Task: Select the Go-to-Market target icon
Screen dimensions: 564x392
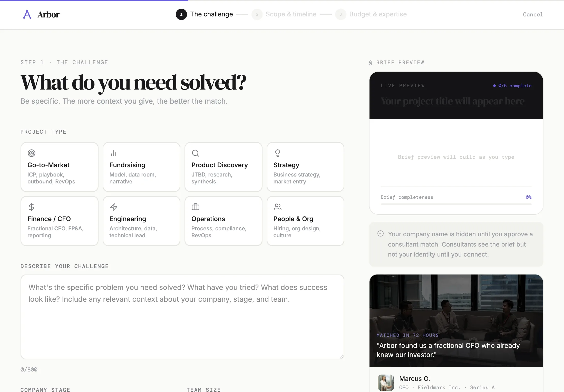Action: coord(32,153)
